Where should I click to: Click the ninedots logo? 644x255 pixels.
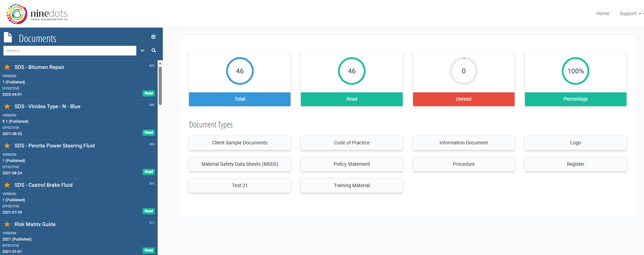37,14
